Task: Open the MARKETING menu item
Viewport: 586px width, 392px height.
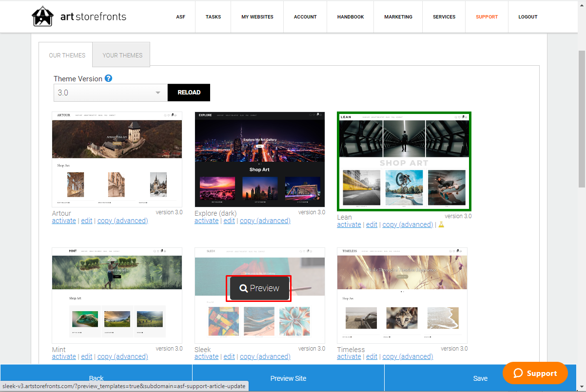Action: coord(398,17)
